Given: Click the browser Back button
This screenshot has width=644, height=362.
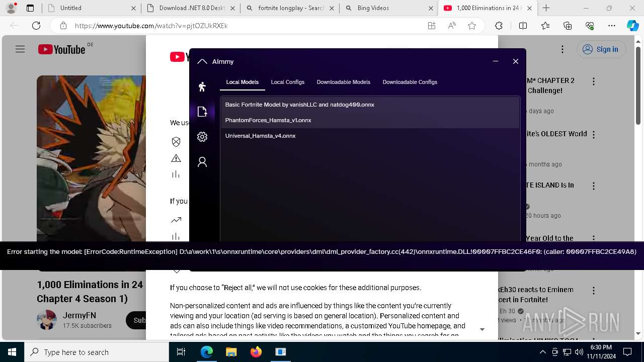Looking at the screenshot, I should [x=14, y=26].
